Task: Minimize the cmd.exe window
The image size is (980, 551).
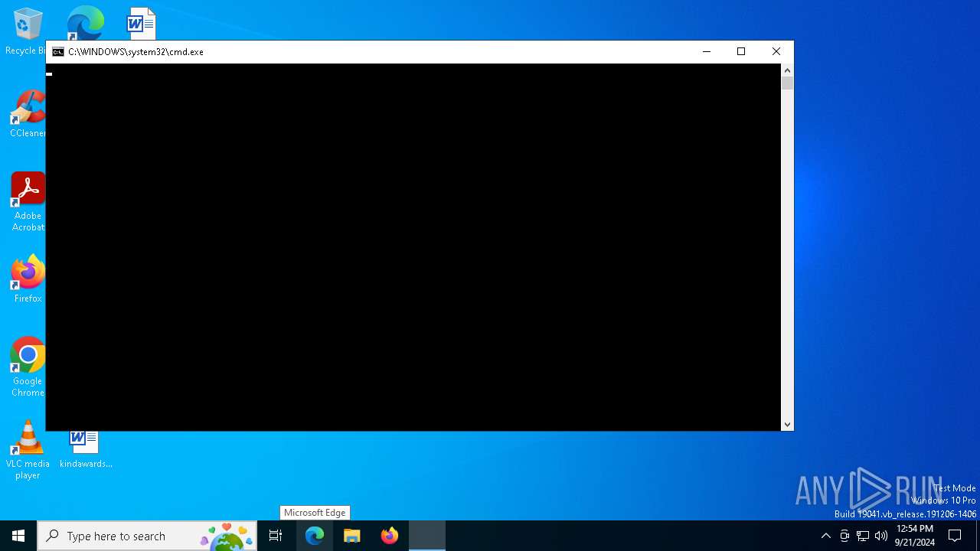Action: click(706, 52)
